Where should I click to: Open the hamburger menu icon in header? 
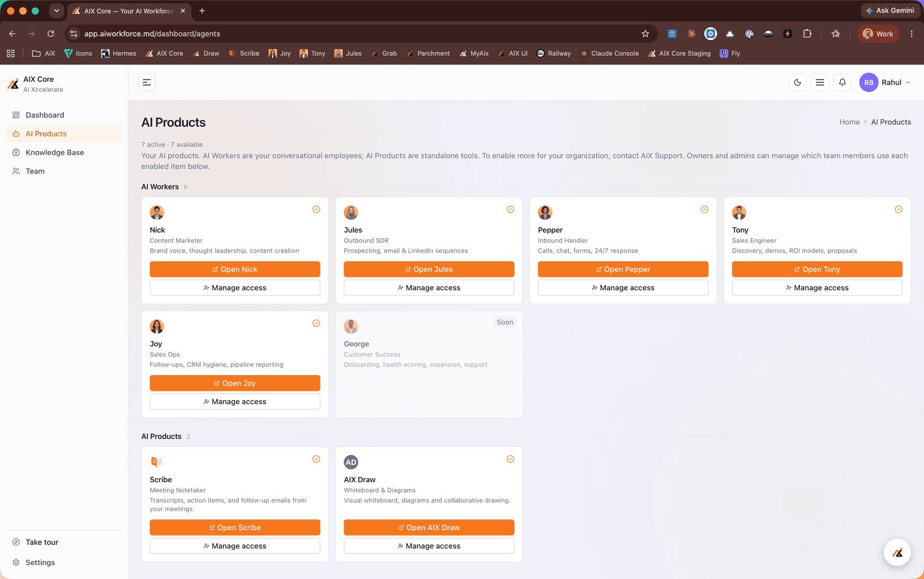click(820, 82)
